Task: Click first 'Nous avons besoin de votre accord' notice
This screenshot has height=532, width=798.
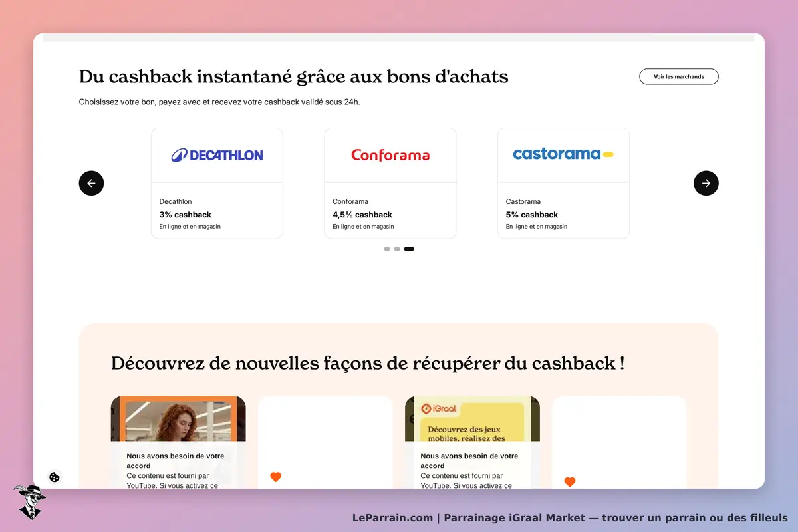Action: [176, 461]
